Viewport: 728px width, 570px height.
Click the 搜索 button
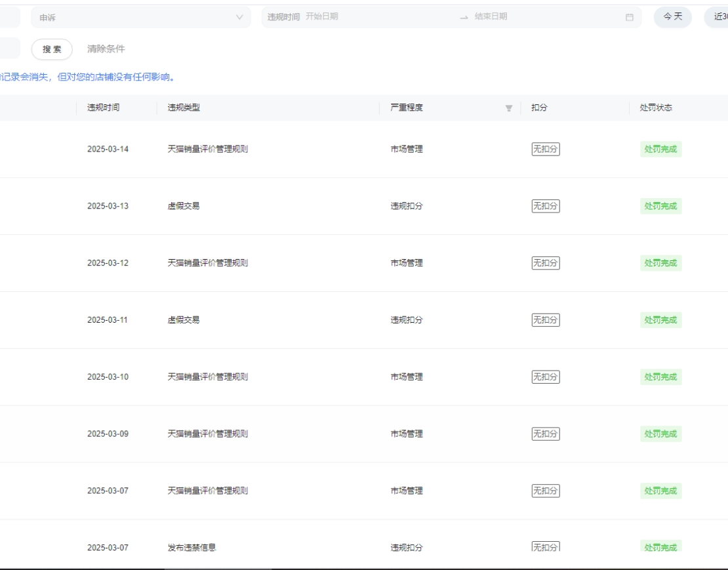[52, 49]
